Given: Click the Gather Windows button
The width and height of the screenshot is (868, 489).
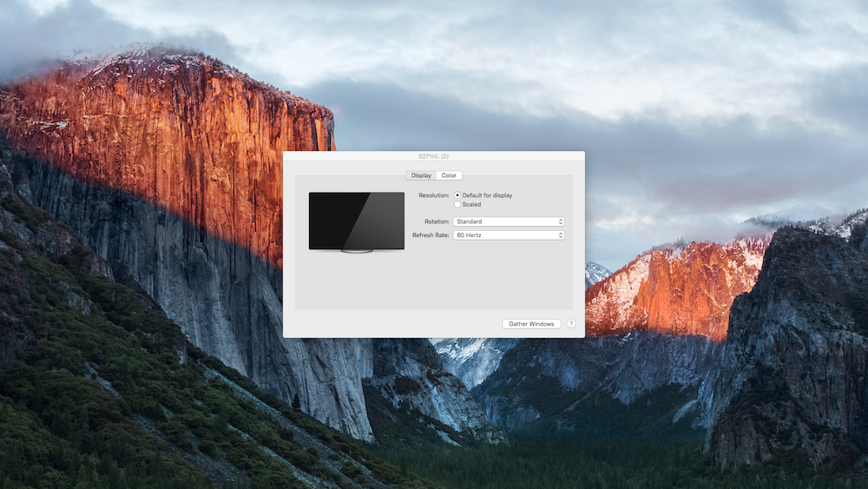Looking at the screenshot, I should (531, 324).
